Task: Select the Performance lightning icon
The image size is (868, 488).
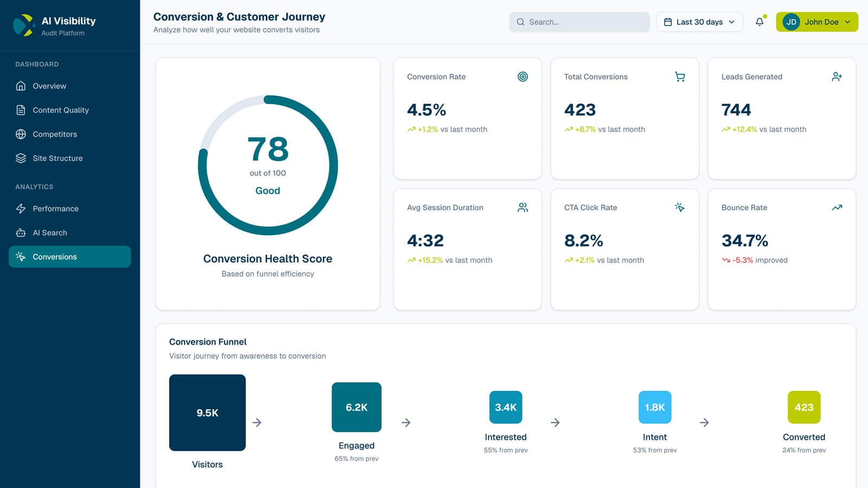Action: [x=21, y=209]
